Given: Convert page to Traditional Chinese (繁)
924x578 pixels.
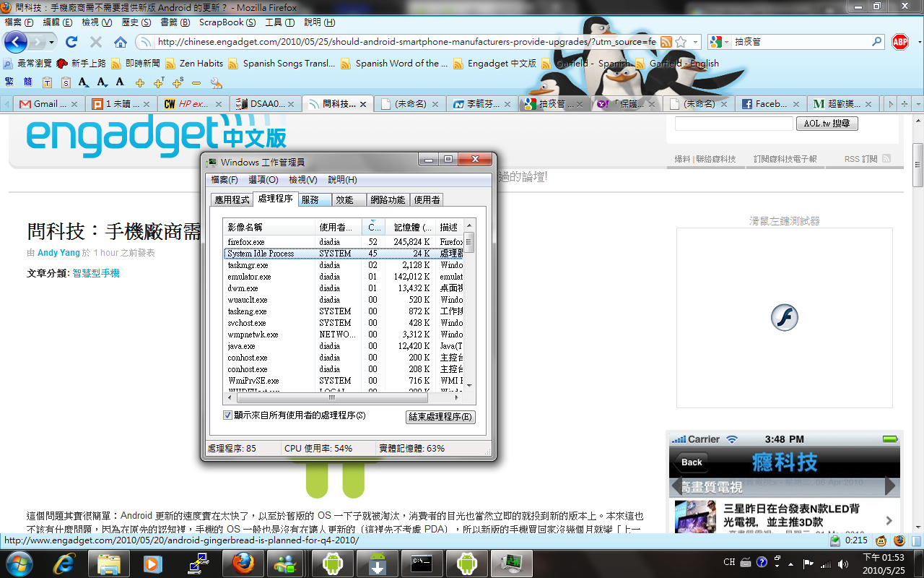Looking at the screenshot, I should click(x=9, y=82).
